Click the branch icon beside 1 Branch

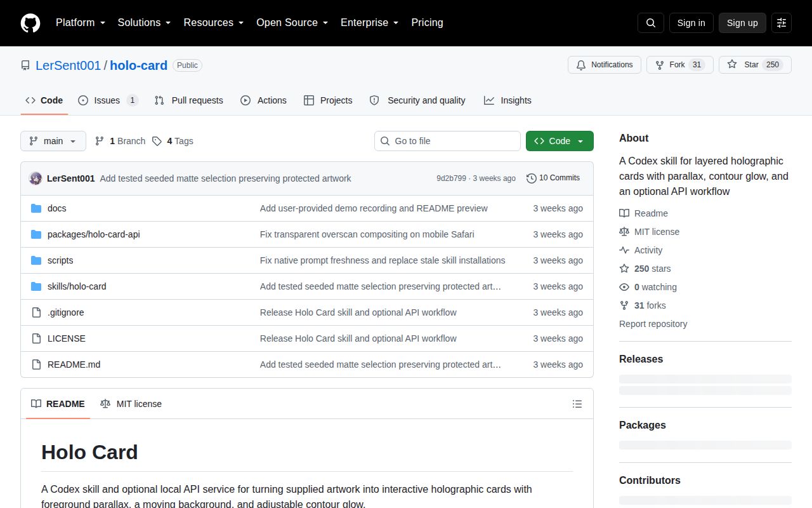click(x=100, y=141)
